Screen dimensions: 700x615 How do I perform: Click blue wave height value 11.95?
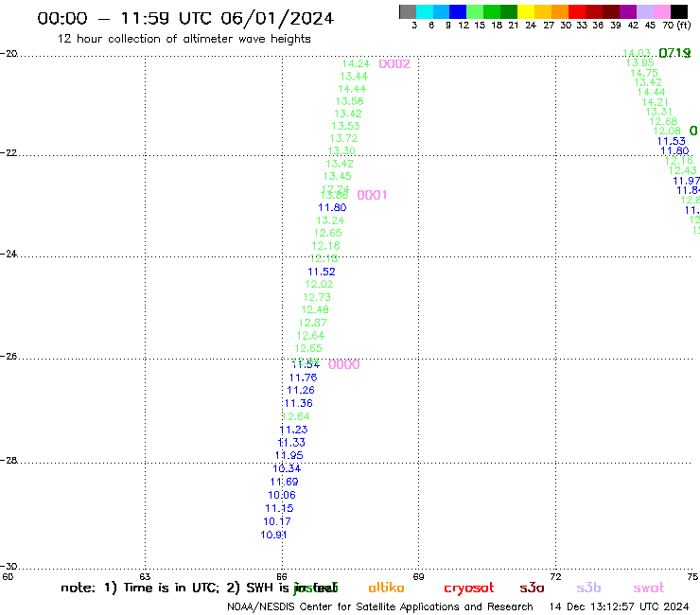pos(289,455)
